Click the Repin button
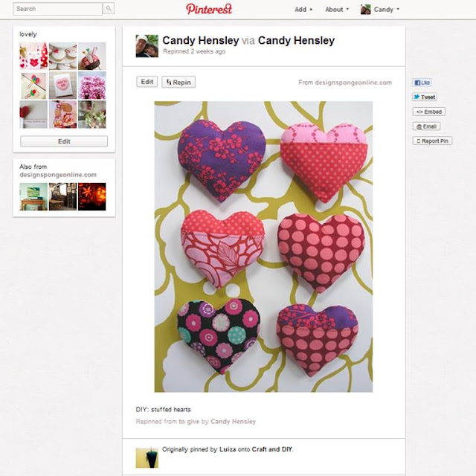This screenshot has width=476, height=476. tap(178, 82)
